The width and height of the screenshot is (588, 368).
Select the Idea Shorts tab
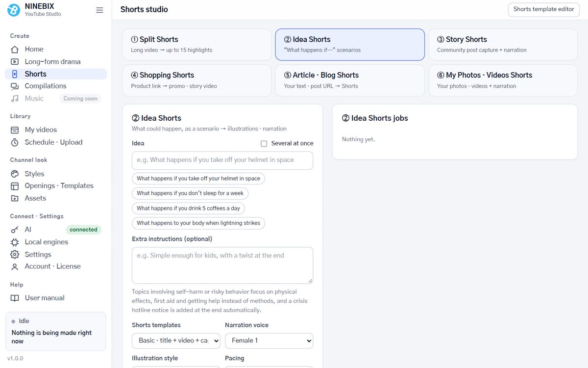click(350, 44)
